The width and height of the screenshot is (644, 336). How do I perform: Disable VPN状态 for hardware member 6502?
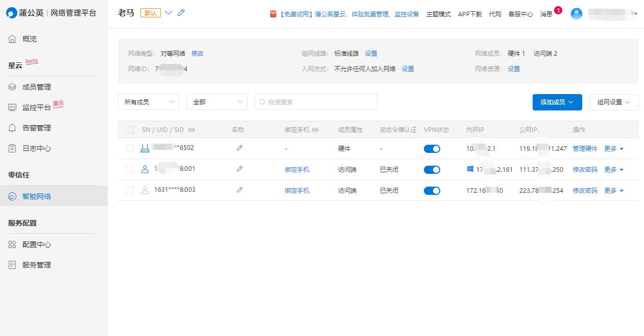(432, 148)
